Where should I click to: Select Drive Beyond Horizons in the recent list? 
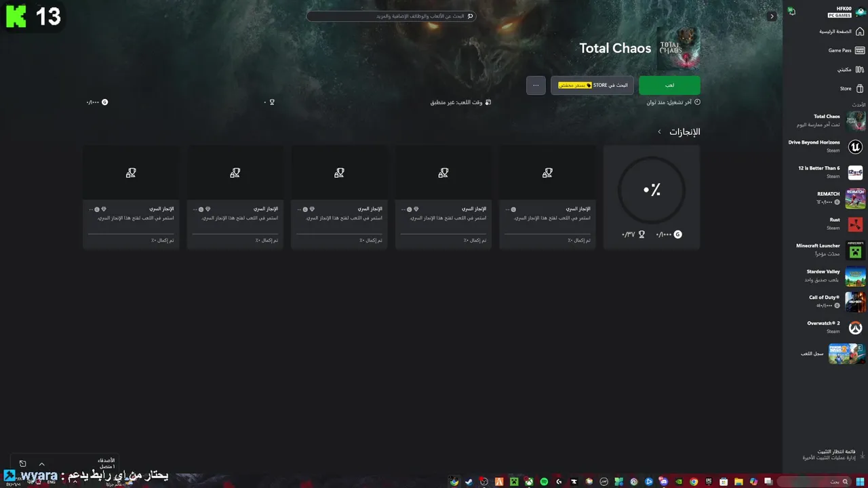826,146
